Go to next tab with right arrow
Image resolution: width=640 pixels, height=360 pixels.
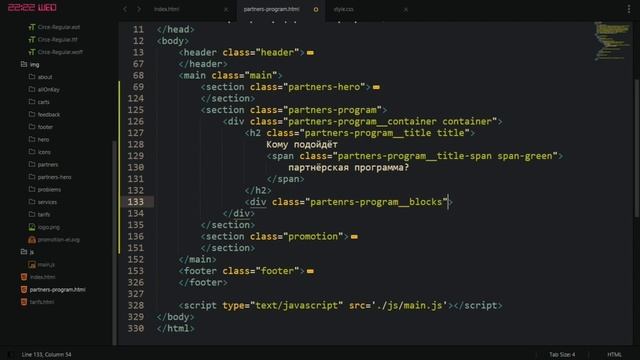(139, 9)
